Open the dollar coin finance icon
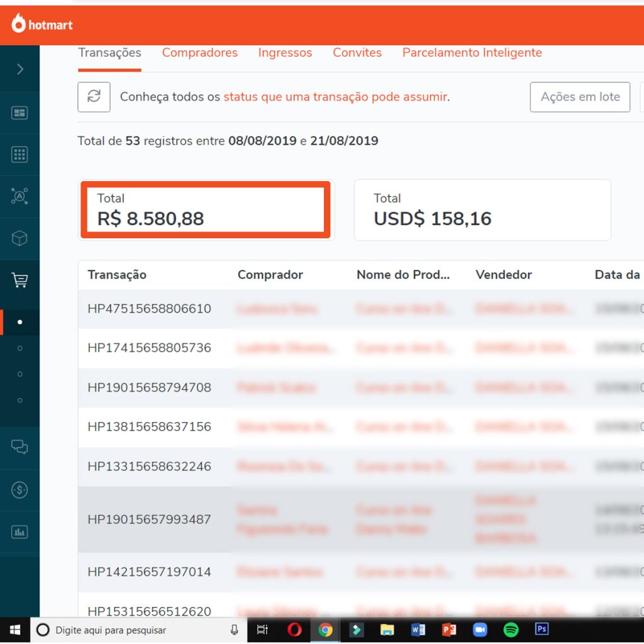The height and width of the screenshot is (644, 644). [19, 489]
